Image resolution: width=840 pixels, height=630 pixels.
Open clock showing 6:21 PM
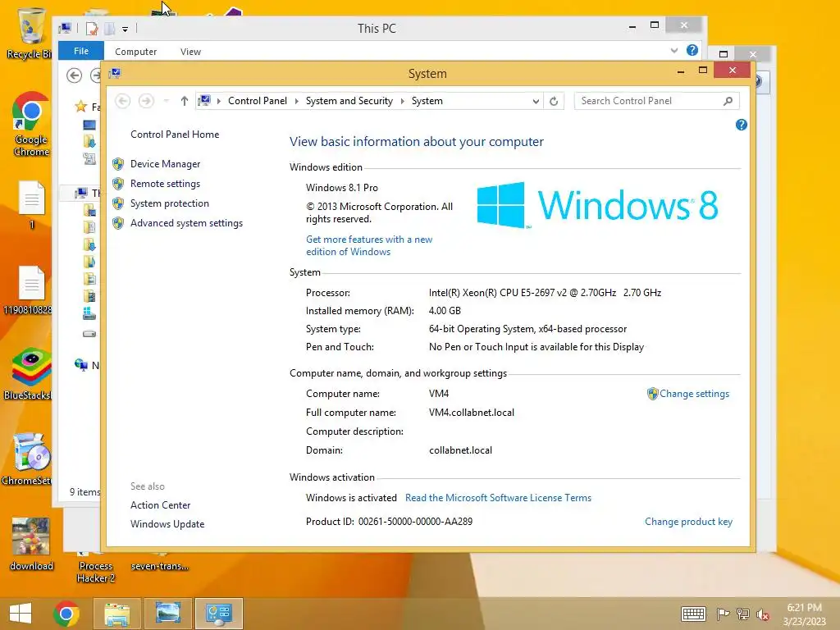[804, 614]
